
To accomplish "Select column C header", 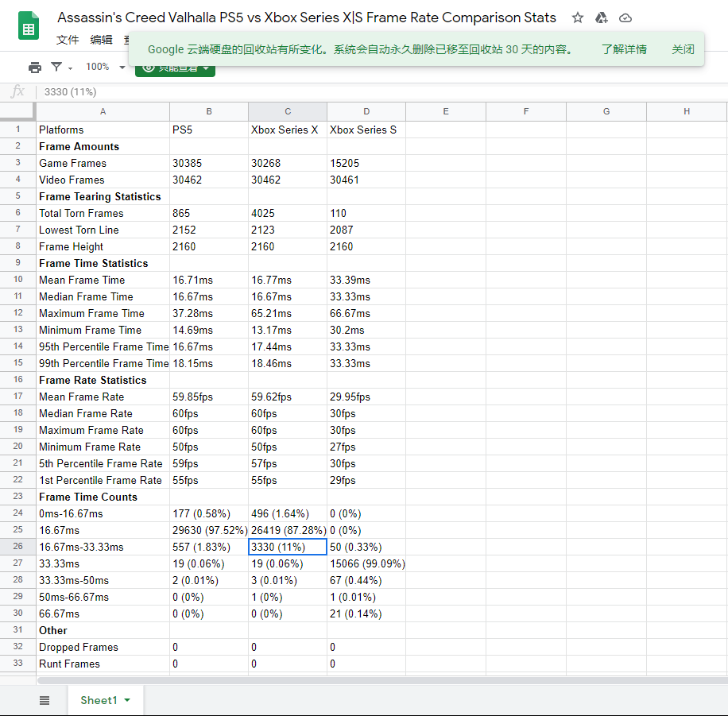I will click(288, 111).
